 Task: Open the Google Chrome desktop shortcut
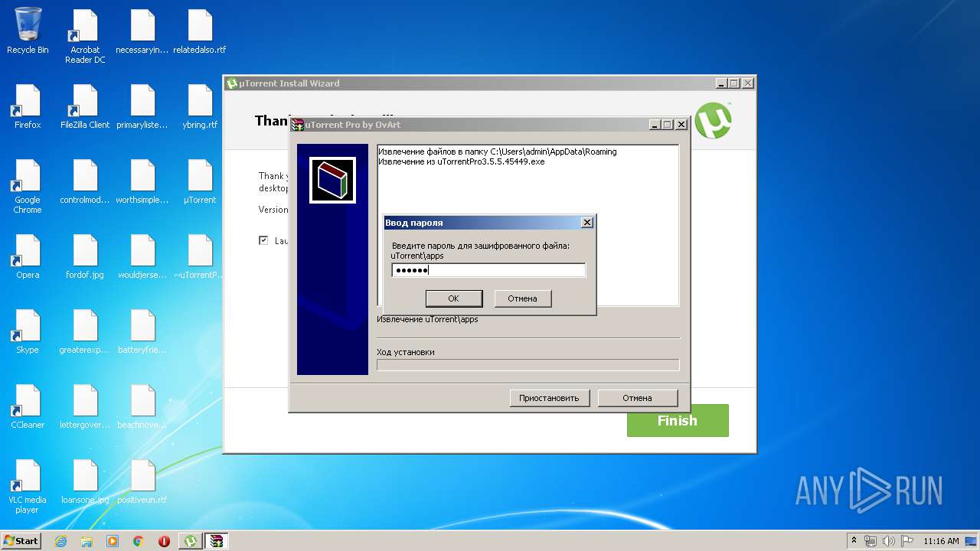(28, 186)
